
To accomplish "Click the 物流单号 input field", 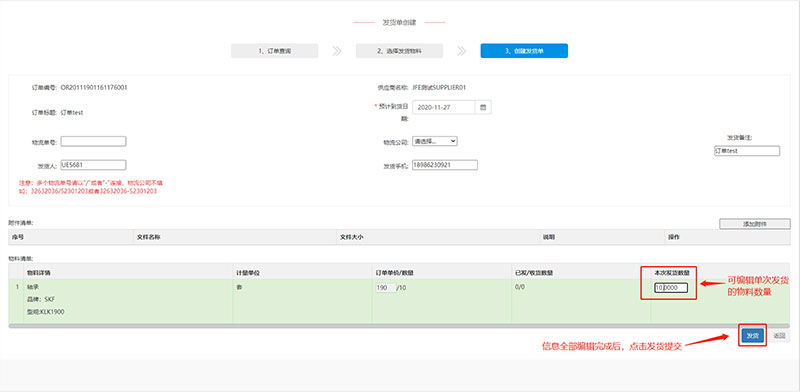I will click(93, 141).
